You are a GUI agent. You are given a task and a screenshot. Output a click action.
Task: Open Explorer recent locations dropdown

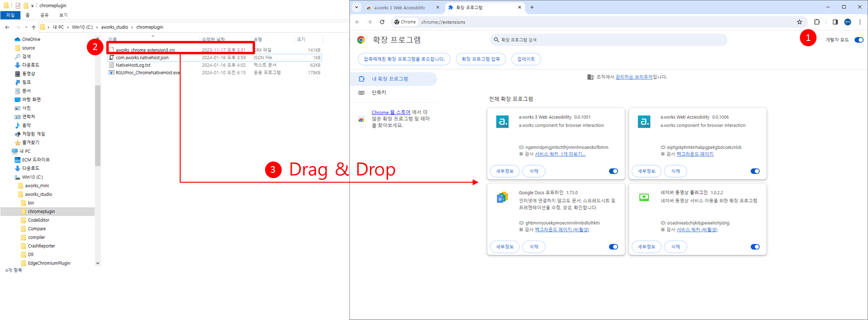26,27
